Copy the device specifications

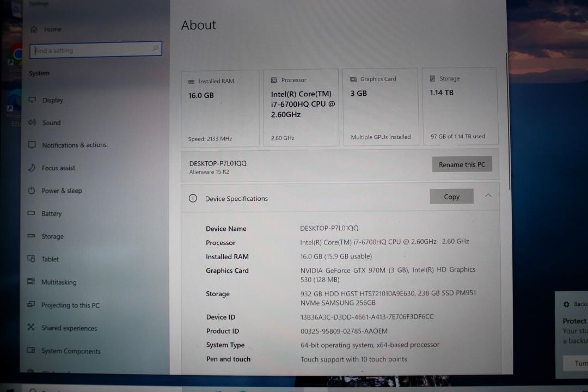[451, 197]
